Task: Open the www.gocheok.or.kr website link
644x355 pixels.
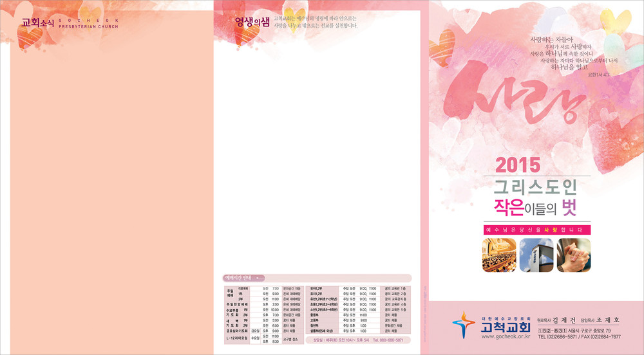Action: click(x=504, y=336)
